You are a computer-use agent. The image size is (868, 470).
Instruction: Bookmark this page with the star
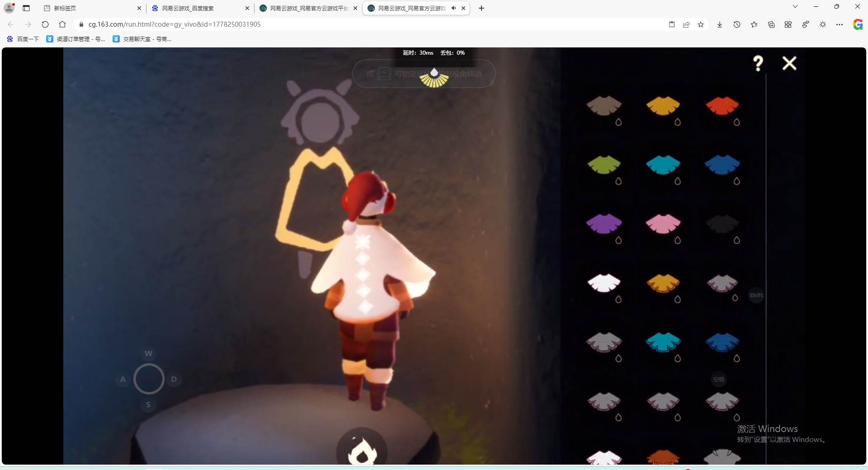[701, 24]
